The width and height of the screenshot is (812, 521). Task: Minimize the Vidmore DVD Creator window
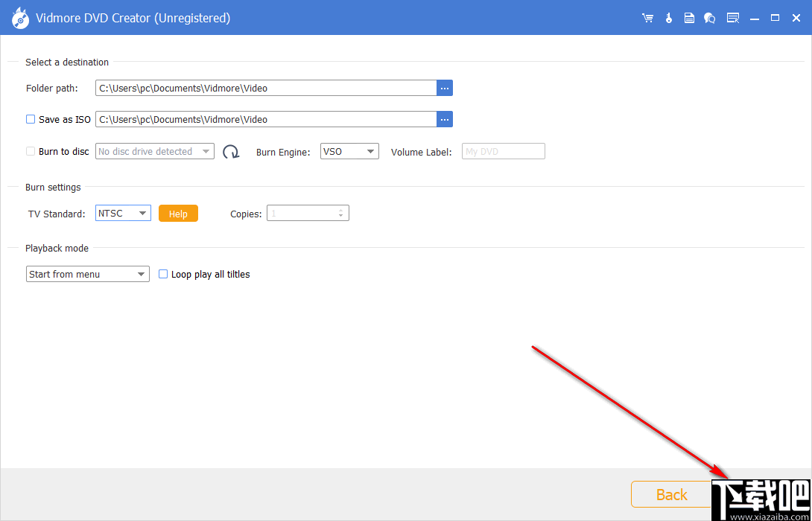tap(755, 18)
